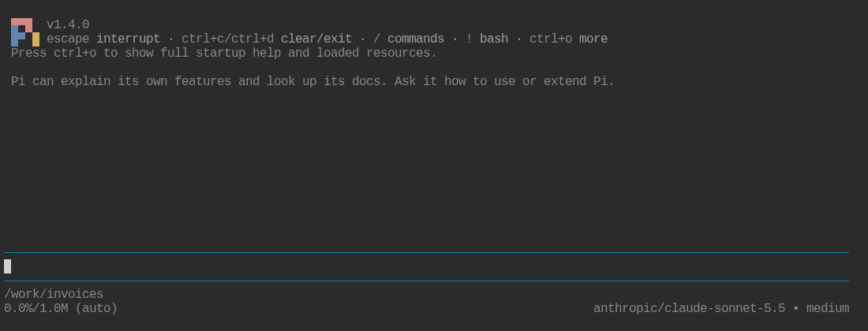This screenshot has width=868, height=331.
Task: Click the v1.4.0 version label
Action: [68, 25]
